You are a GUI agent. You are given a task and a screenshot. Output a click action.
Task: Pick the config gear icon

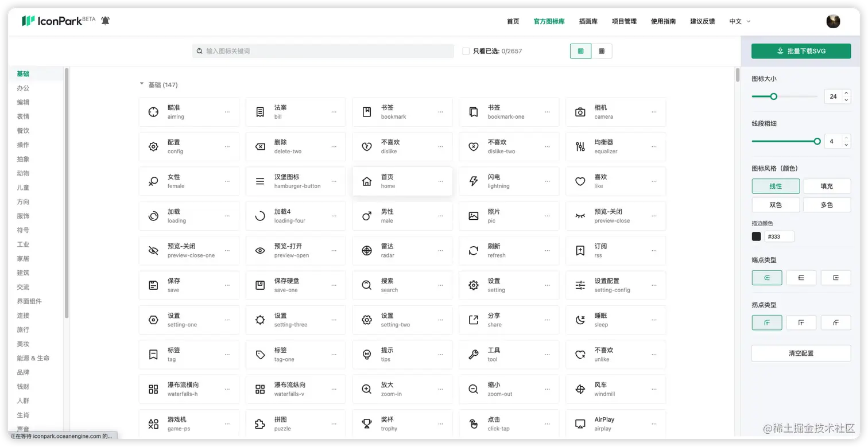coord(153,146)
